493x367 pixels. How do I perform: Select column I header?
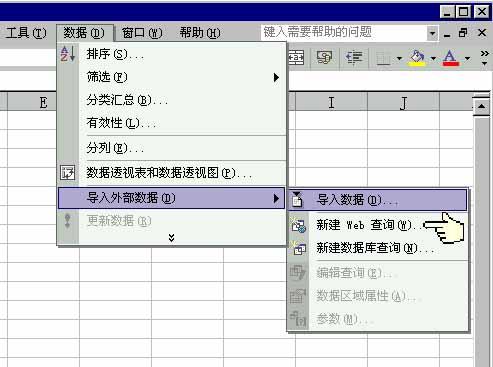click(331, 102)
